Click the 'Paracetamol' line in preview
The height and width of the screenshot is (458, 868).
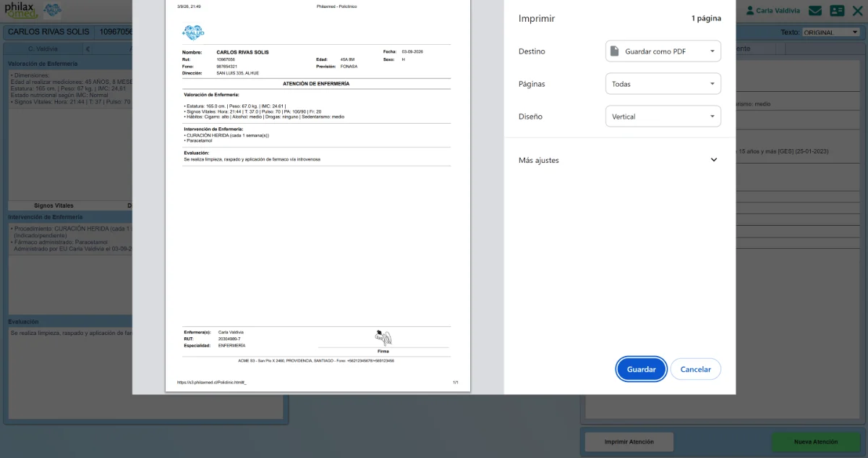point(199,140)
